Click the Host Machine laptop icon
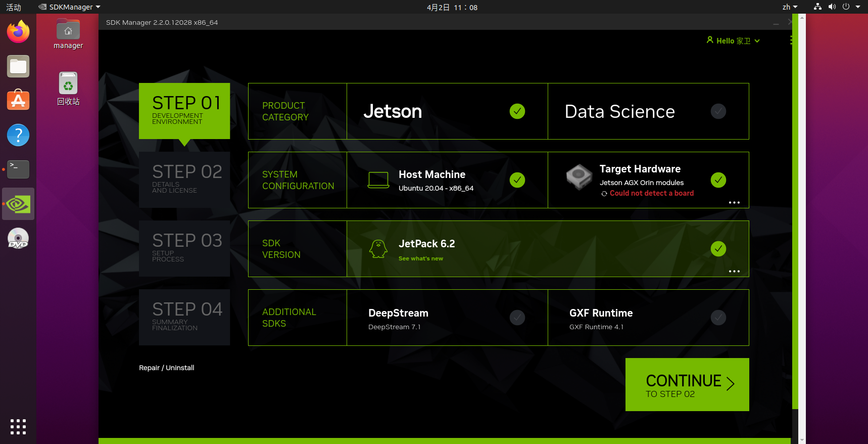The width and height of the screenshot is (868, 444). coord(378,180)
